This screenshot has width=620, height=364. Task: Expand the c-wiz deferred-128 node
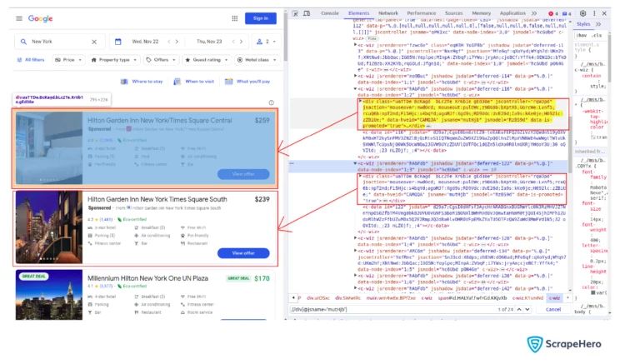355,238
